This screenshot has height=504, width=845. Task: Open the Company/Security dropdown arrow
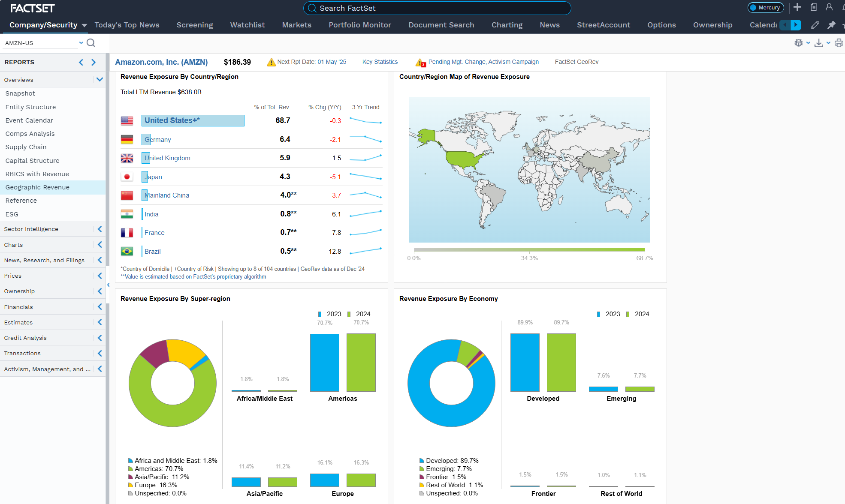coord(84,25)
